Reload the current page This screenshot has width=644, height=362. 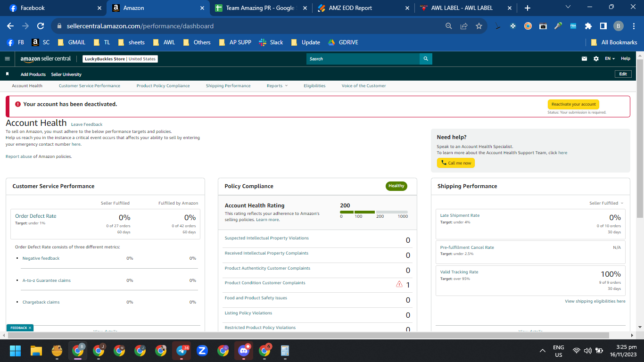(41, 26)
